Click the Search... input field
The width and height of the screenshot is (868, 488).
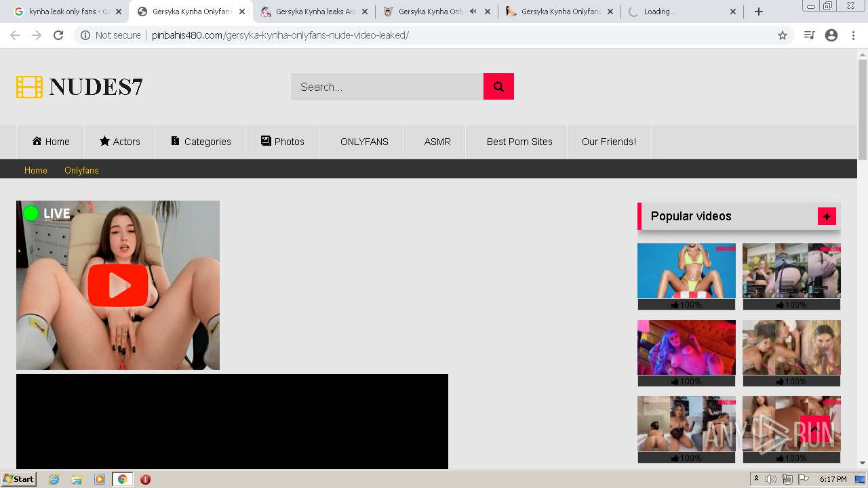(x=387, y=87)
